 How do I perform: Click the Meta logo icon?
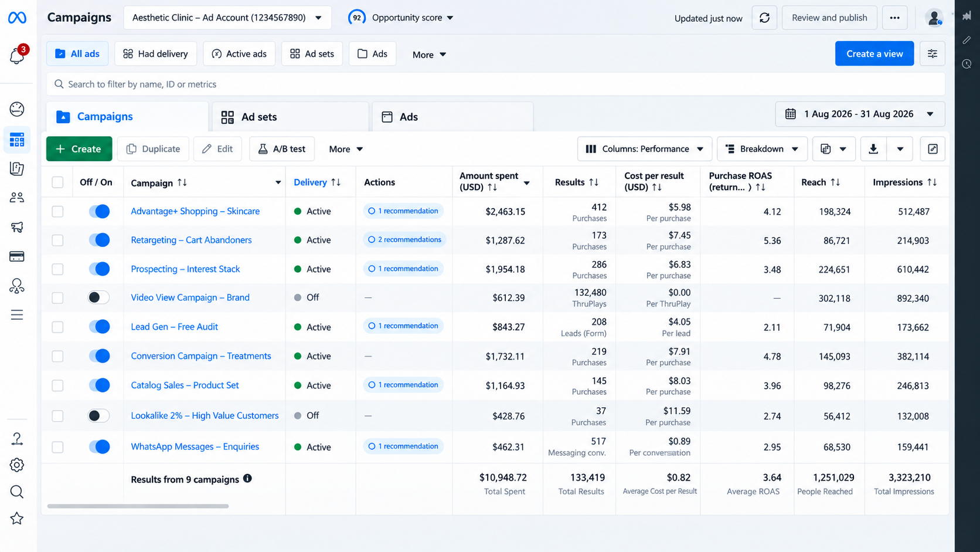point(17,18)
